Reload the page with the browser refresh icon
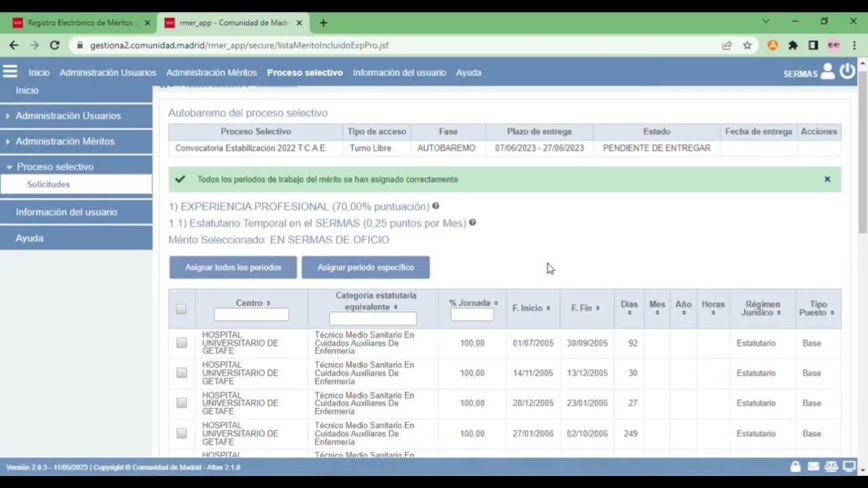This screenshot has height=488, width=868. 55,45
